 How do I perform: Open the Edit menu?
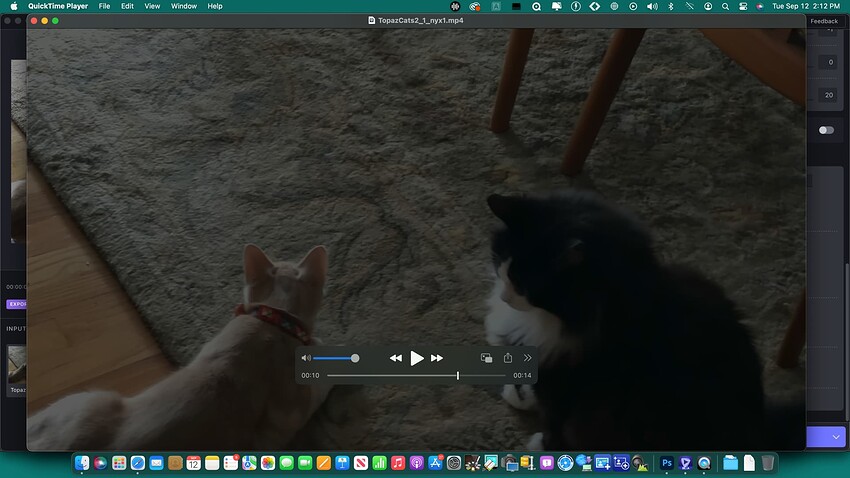pyautogui.click(x=127, y=6)
